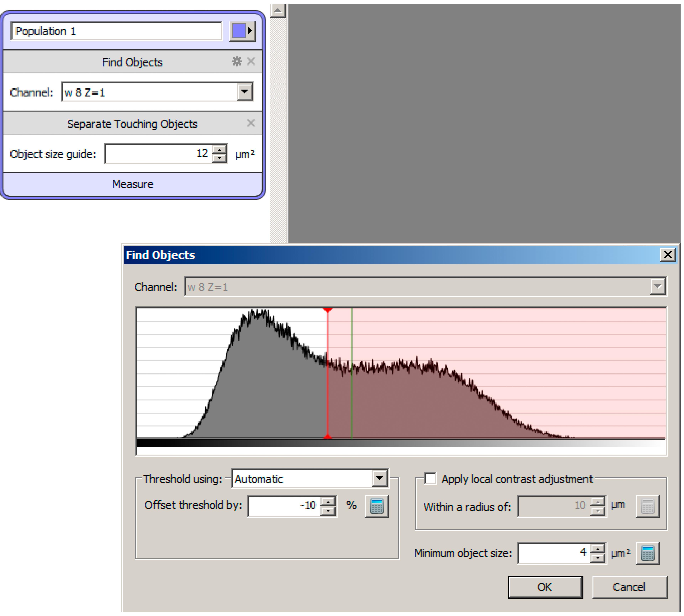The height and width of the screenshot is (616, 684).
Task: Open the dialog's disabled Channel dropdown
Action: tap(657, 287)
